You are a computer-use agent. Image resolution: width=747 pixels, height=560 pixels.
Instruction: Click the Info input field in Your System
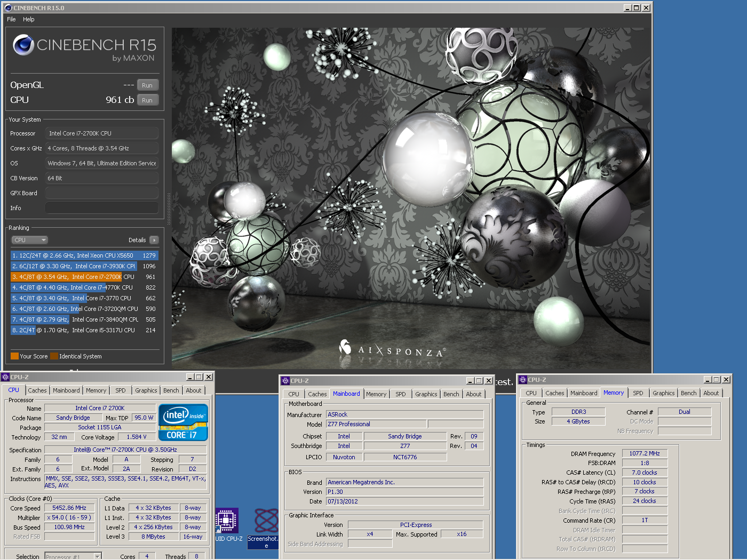[101, 208]
